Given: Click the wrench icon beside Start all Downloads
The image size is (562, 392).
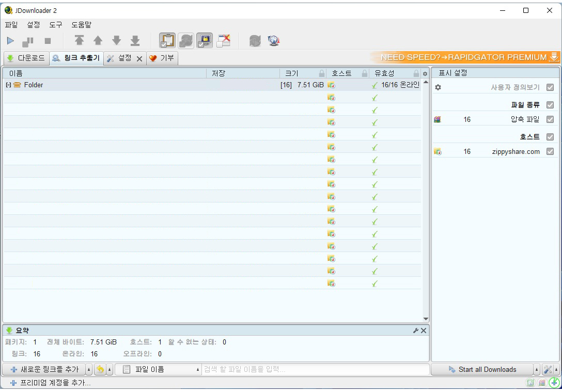Looking at the screenshot, I should click(x=548, y=369).
